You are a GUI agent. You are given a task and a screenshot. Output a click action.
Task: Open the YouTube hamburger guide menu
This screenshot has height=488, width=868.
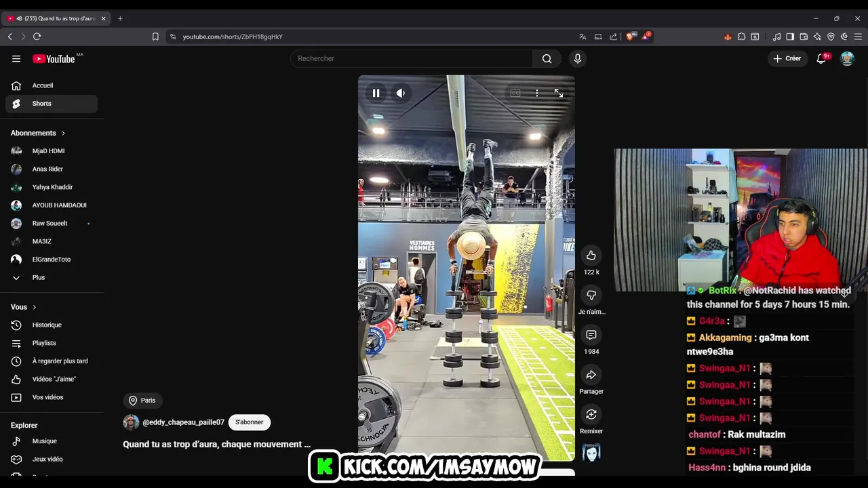(x=16, y=59)
